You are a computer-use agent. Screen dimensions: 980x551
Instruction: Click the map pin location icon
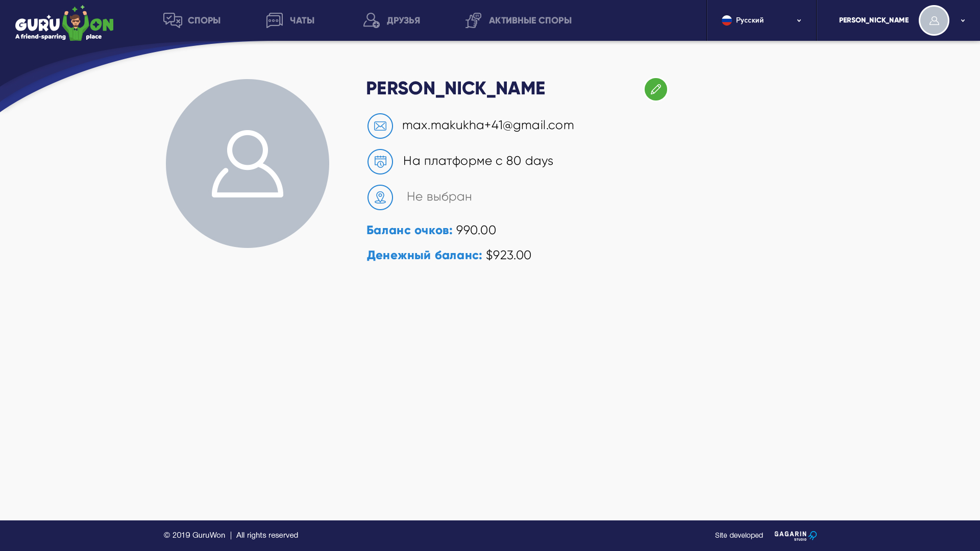380,197
